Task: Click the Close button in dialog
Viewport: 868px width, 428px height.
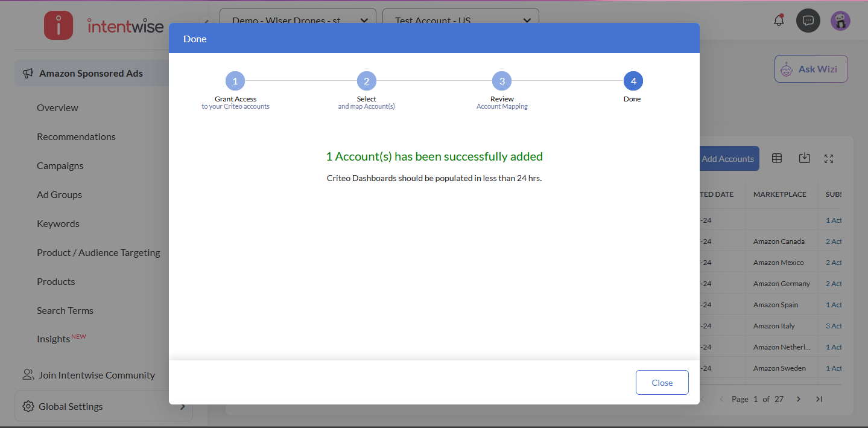Action: [662, 383]
